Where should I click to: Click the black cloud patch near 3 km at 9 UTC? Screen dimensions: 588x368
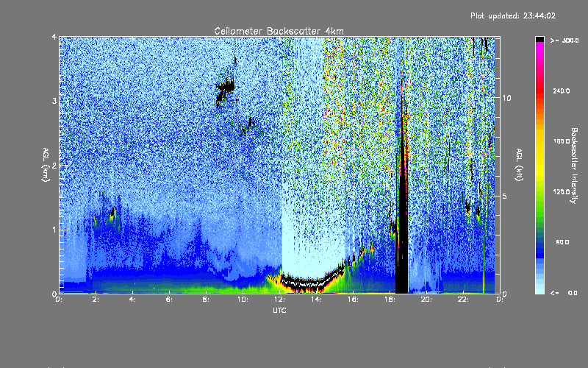point(226,87)
